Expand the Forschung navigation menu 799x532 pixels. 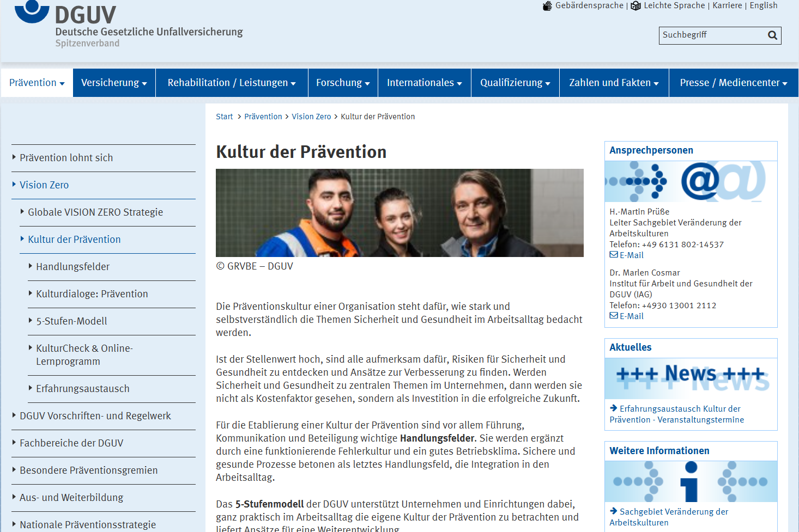[x=343, y=83]
